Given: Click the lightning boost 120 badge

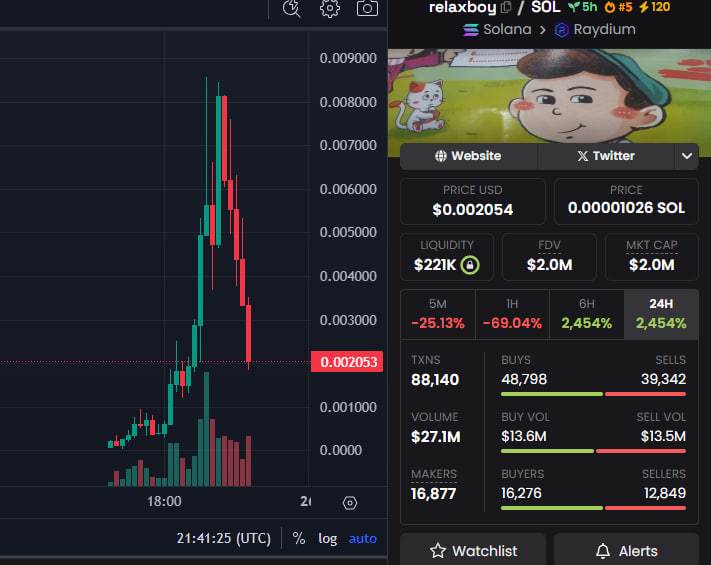Looking at the screenshot, I should pos(654,8).
